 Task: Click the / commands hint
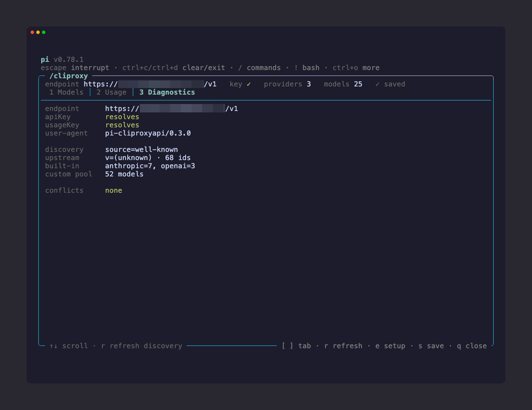pyautogui.click(x=259, y=68)
